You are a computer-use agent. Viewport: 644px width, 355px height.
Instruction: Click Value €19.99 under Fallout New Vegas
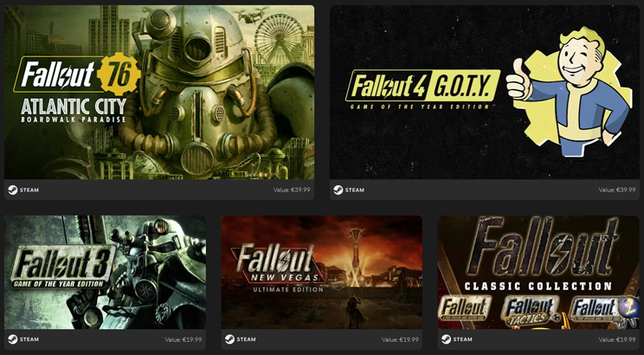point(400,339)
